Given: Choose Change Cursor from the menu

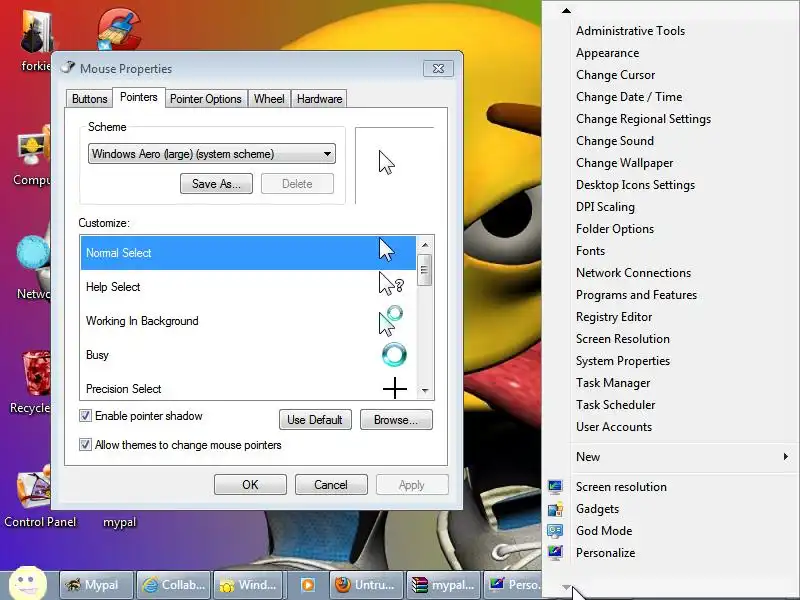Looking at the screenshot, I should 615,74.
